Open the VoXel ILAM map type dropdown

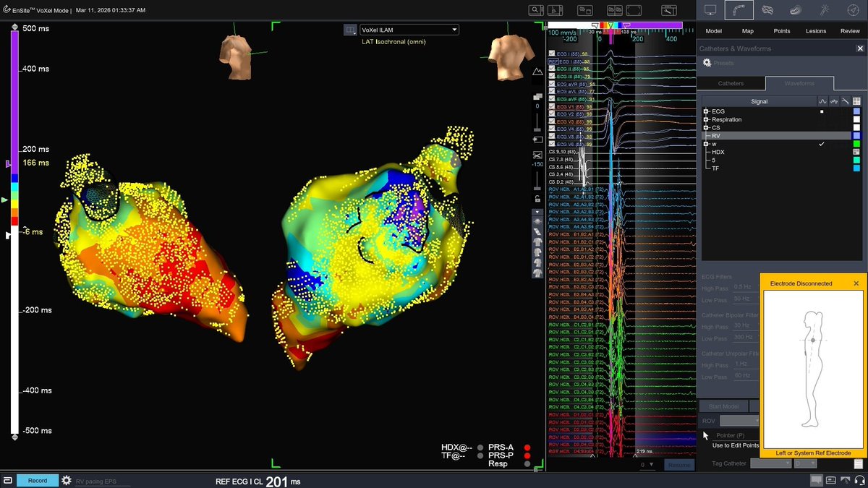tap(409, 30)
